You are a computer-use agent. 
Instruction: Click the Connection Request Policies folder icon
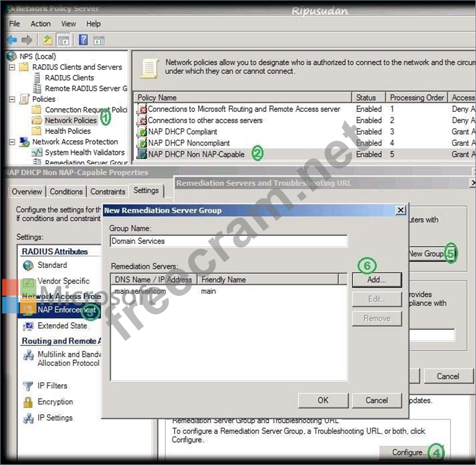tap(36, 109)
